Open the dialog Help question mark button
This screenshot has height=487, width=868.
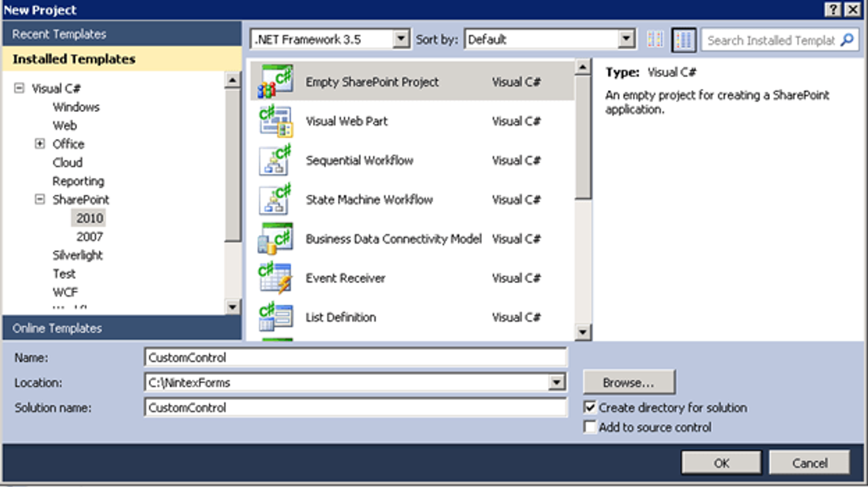(833, 9)
